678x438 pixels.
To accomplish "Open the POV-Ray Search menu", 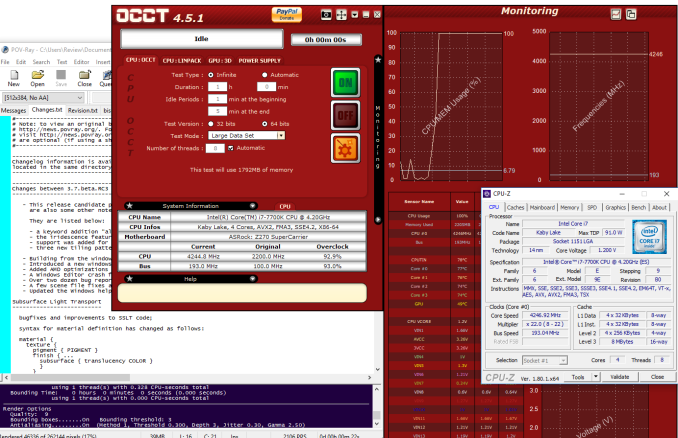I will tap(41, 62).
